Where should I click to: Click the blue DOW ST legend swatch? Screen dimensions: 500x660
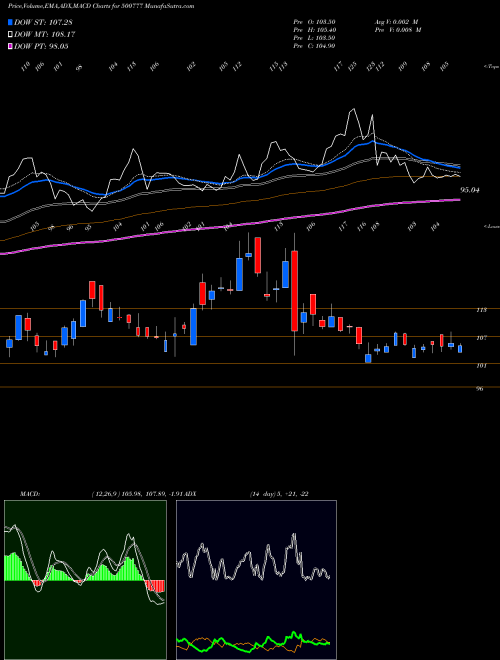[x=10, y=22]
